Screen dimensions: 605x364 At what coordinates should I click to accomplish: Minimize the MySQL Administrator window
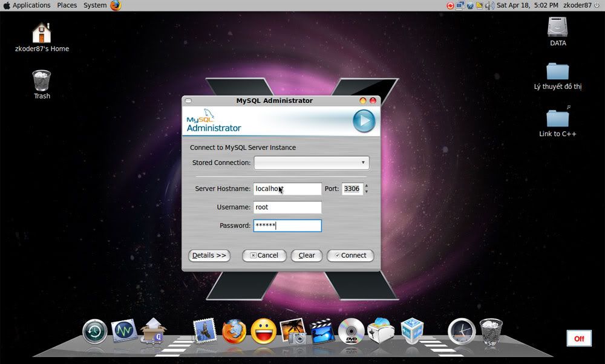[362, 100]
